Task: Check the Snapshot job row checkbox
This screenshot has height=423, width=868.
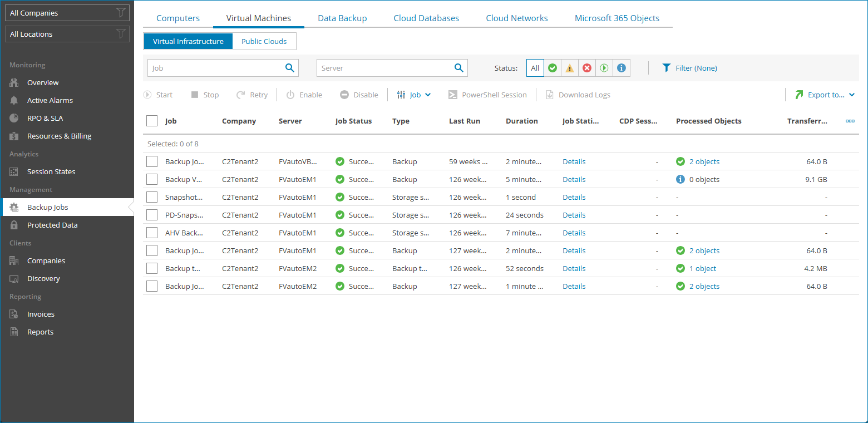Action: point(152,197)
